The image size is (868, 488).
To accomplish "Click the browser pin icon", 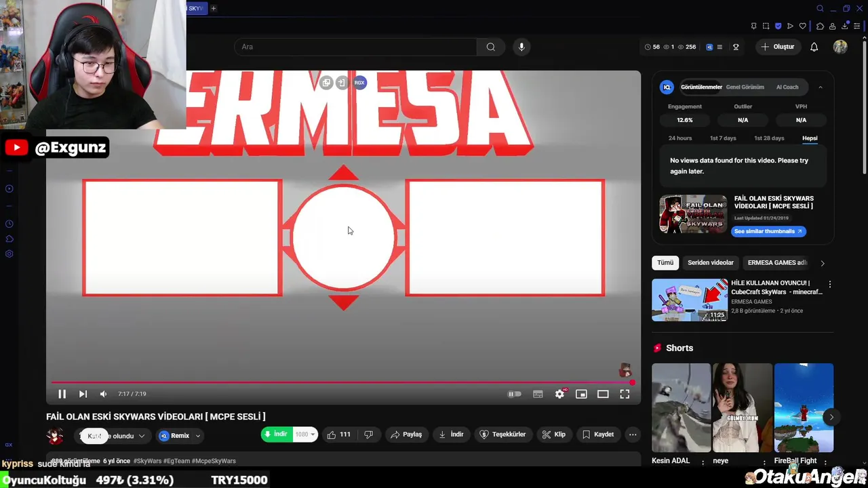I will 753,26.
